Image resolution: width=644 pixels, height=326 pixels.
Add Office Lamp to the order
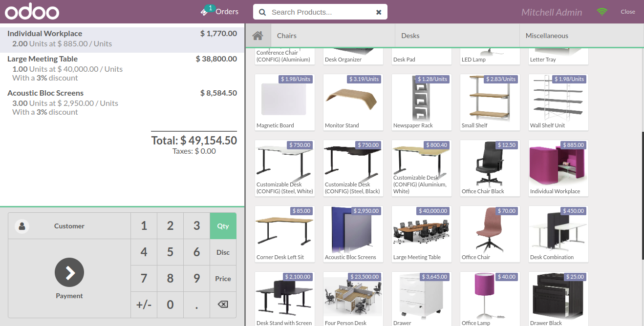click(490, 299)
